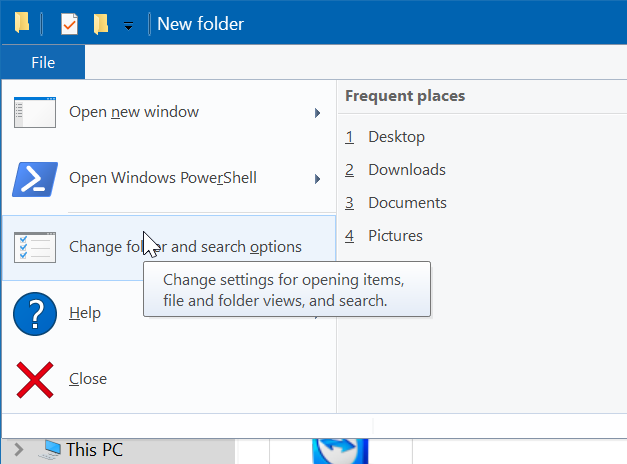
Task: Open Pictures from Frequent places
Action: pos(383,236)
